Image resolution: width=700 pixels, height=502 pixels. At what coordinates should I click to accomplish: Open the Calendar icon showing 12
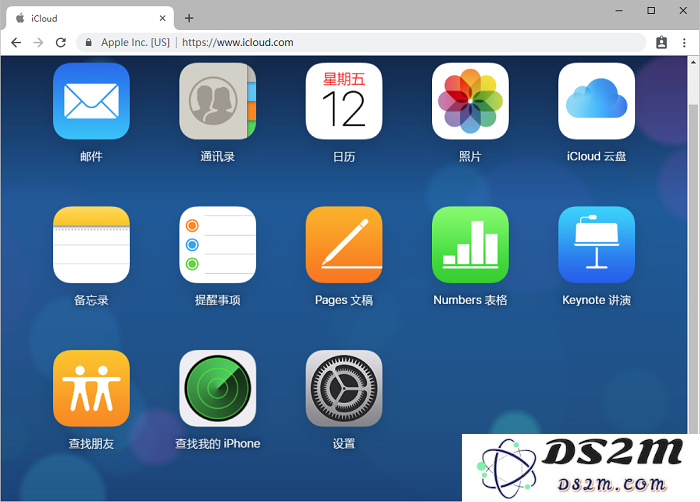(344, 101)
